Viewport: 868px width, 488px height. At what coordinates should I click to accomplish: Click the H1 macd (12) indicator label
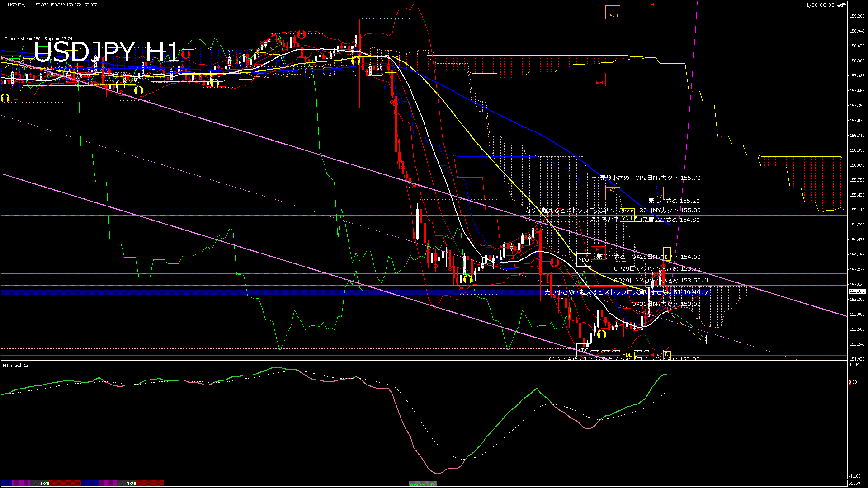tap(16, 365)
